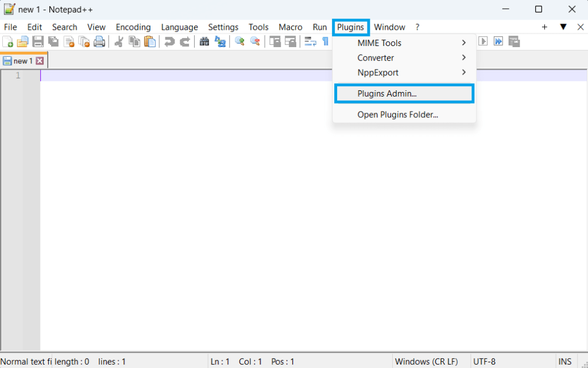The width and height of the screenshot is (588, 368).
Task: Click the Print toolbar icon
Action: point(99,41)
